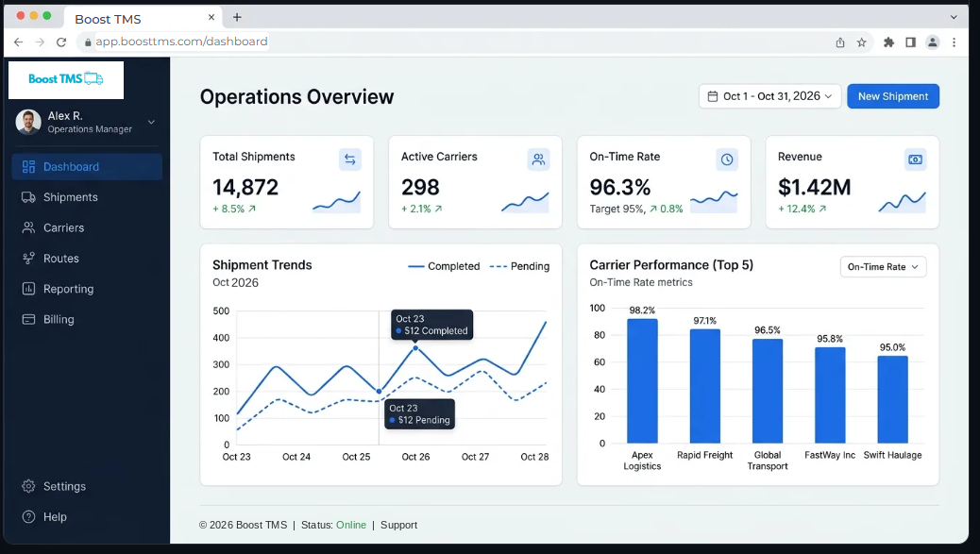Click the Oct 26 completed data point
The height and width of the screenshot is (554, 980).
[x=415, y=348]
